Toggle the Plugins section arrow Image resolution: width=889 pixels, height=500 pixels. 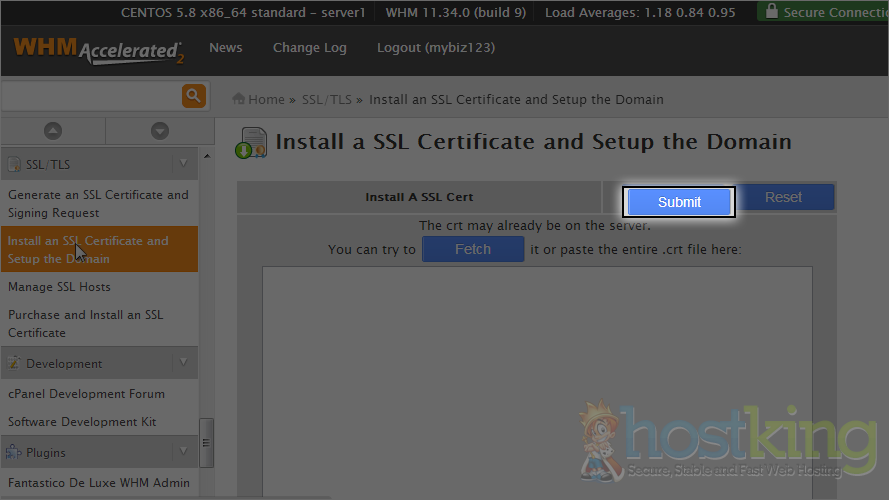(182, 452)
